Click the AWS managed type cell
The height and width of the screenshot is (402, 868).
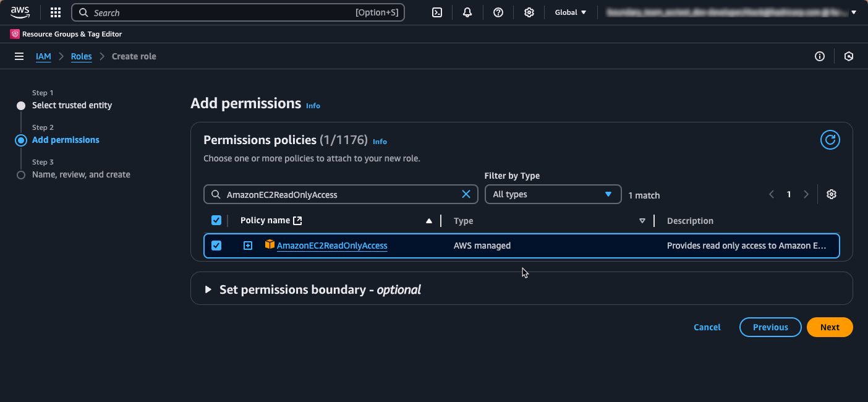click(x=482, y=246)
